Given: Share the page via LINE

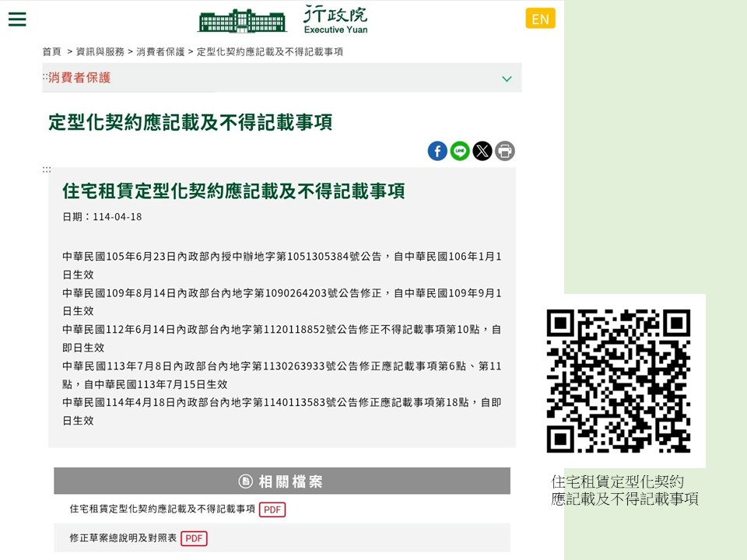Looking at the screenshot, I should (x=460, y=151).
